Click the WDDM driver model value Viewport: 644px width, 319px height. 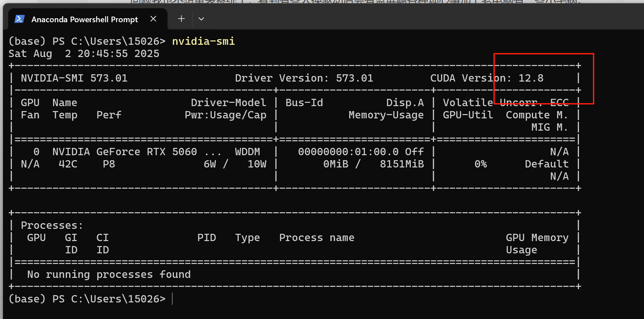[248, 152]
